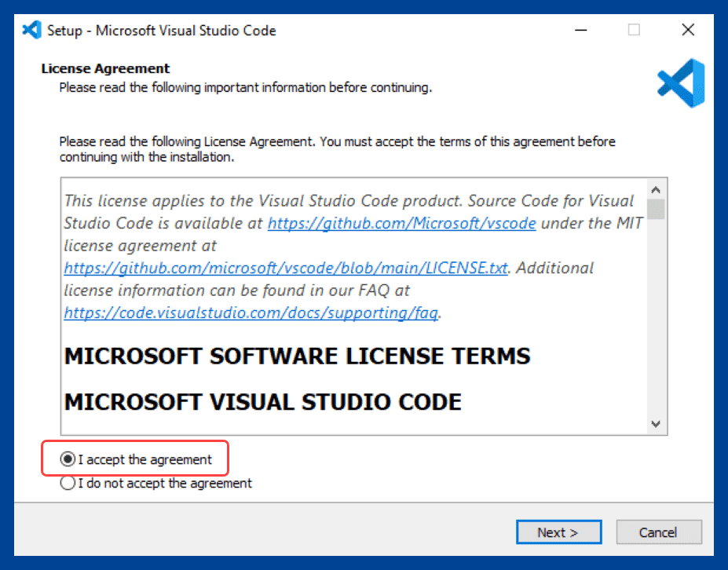
Task: Minimize the setup window
Action: point(580,30)
